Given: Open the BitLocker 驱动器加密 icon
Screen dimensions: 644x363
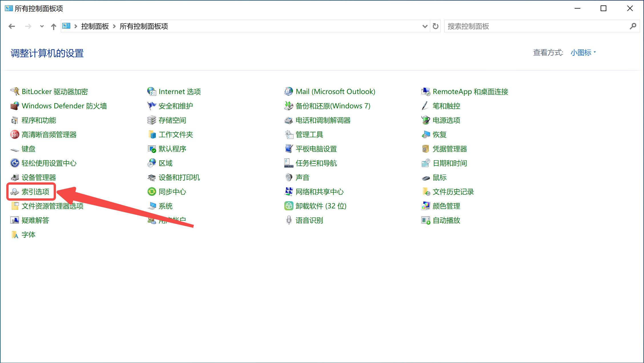Looking at the screenshot, I should 15,91.
